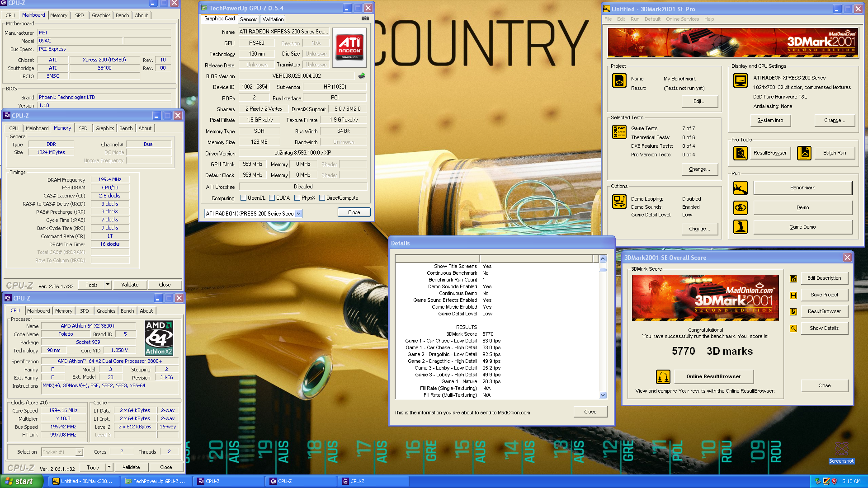Viewport: 868px width, 488px height.
Task: Click the Selected Tests checklist icon
Action: coord(619,132)
